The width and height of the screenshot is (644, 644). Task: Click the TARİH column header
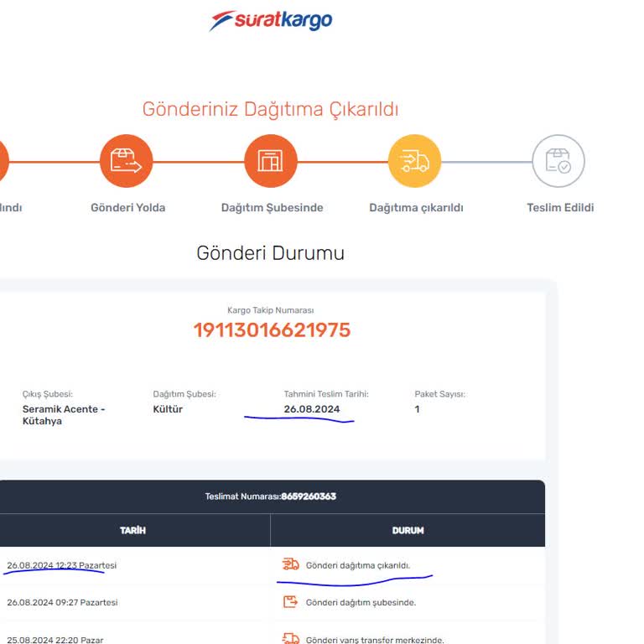click(132, 530)
